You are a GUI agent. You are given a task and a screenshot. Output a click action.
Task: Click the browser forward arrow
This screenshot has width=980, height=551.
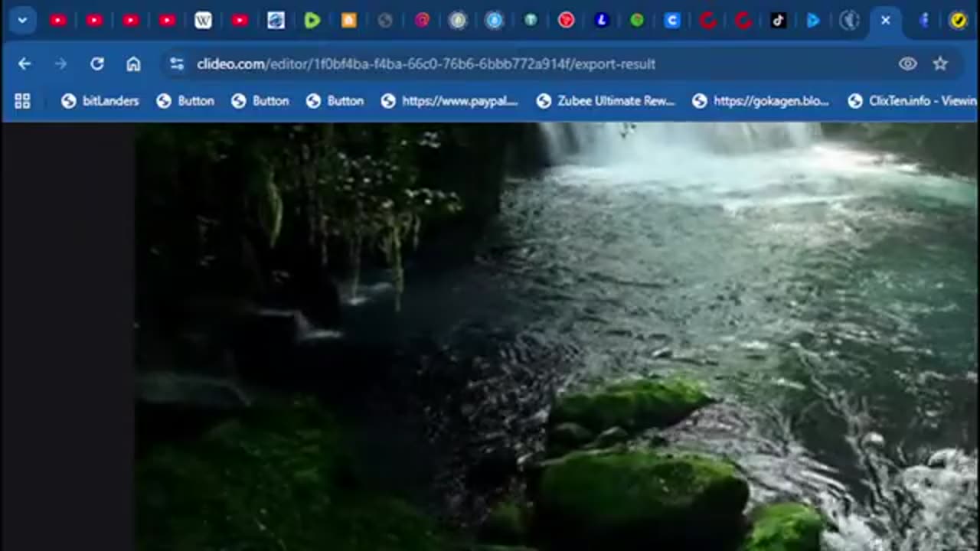click(x=60, y=64)
